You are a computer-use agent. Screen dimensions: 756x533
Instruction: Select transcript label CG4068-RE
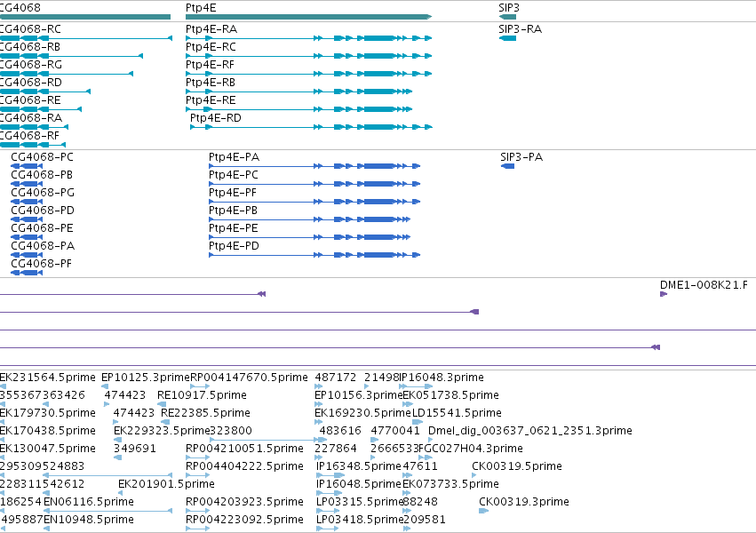[30, 100]
